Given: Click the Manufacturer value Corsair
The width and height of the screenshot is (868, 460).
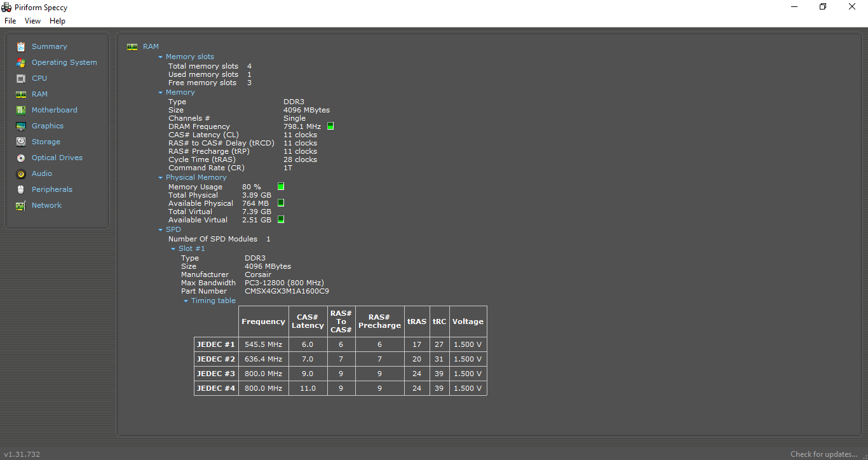Looking at the screenshot, I should tap(258, 274).
